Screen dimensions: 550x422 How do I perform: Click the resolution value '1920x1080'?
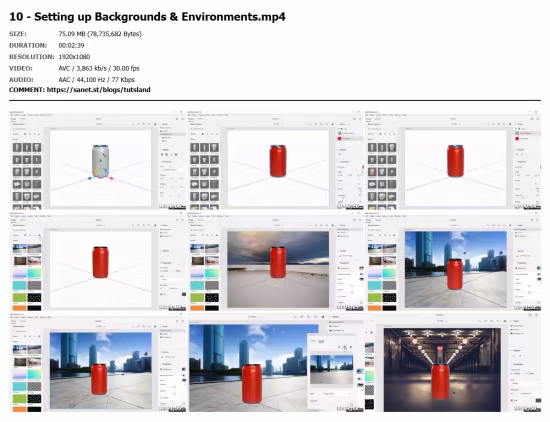click(74, 57)
